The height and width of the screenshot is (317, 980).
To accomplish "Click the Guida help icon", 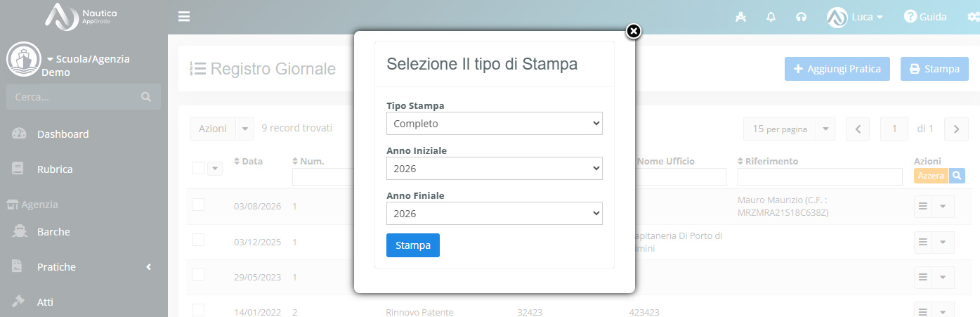I will coord(910,16).
